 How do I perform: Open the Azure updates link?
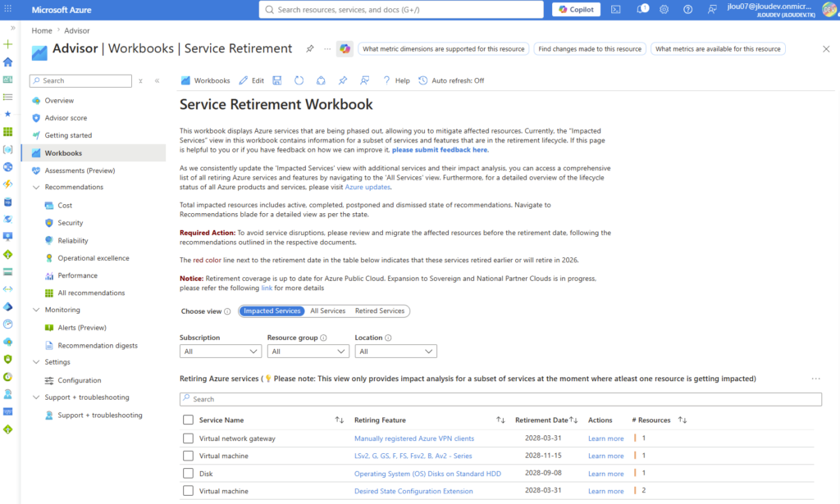point(367,188)
